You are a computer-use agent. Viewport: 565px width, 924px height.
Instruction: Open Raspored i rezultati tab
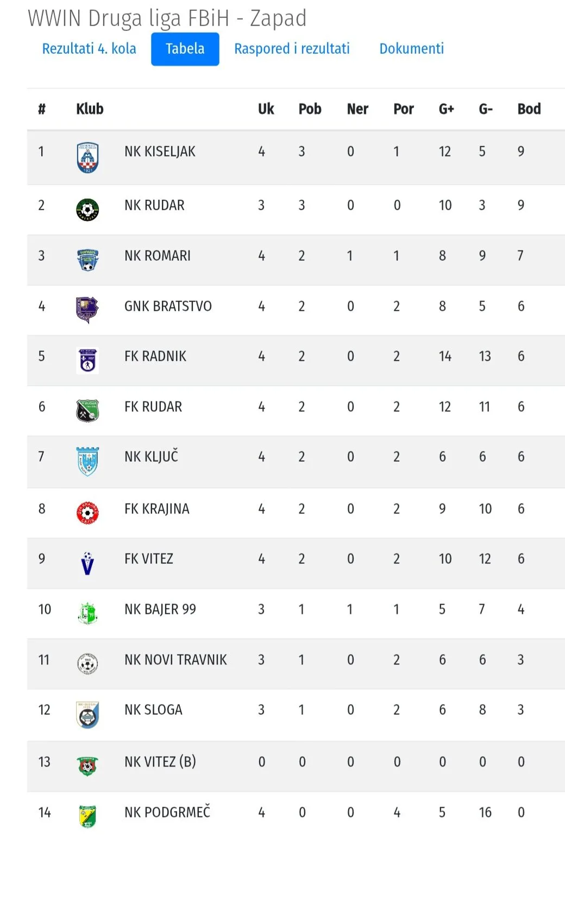click(x=292, y=49)
